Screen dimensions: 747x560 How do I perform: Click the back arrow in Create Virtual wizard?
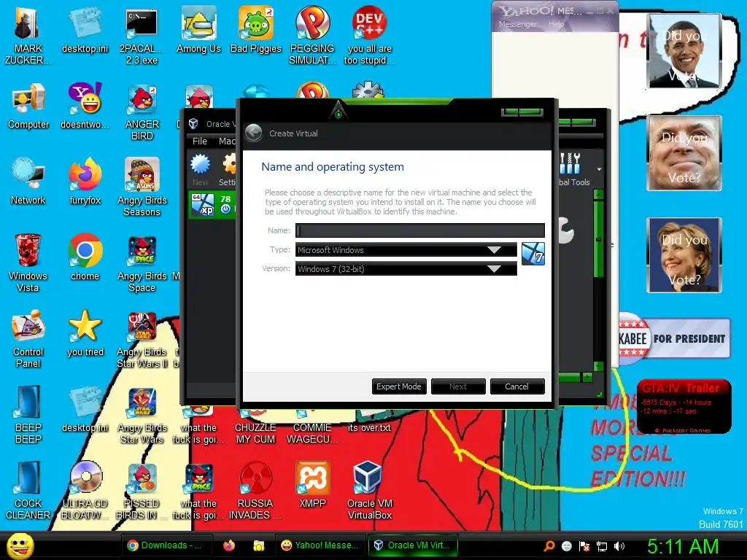[x=254, y=133]
